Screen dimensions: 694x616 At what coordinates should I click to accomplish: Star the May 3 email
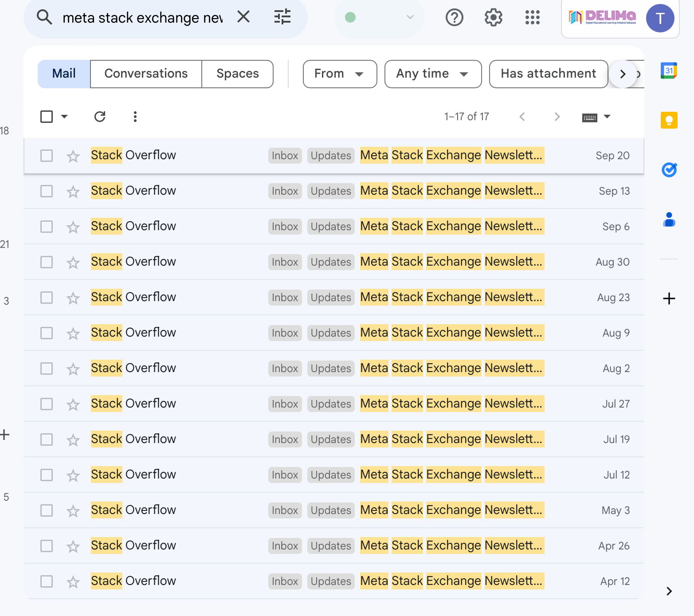pyautogui.click(x=73, y=510)
